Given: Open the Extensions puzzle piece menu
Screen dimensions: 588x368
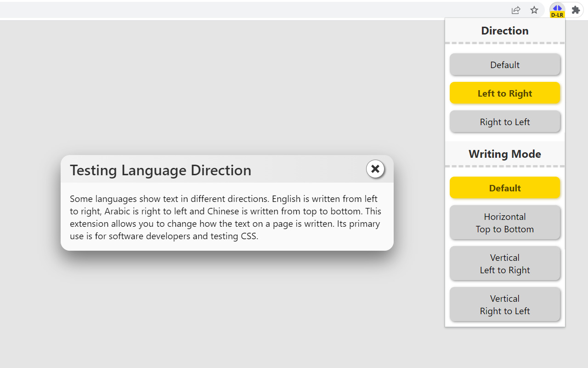Looking at the screenshot, I should (576, 10).
